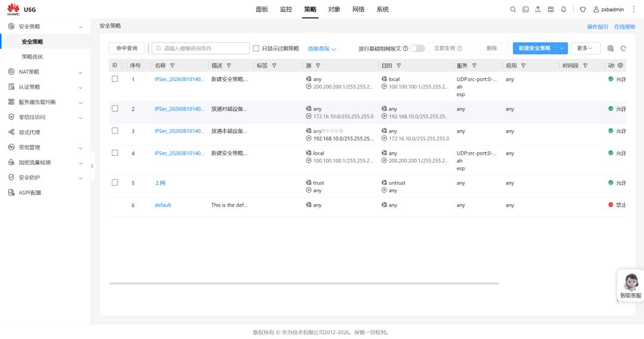Expand the 服务器负载均衡 sidebar group
The image size is (644, 339).
click(80, 103)
